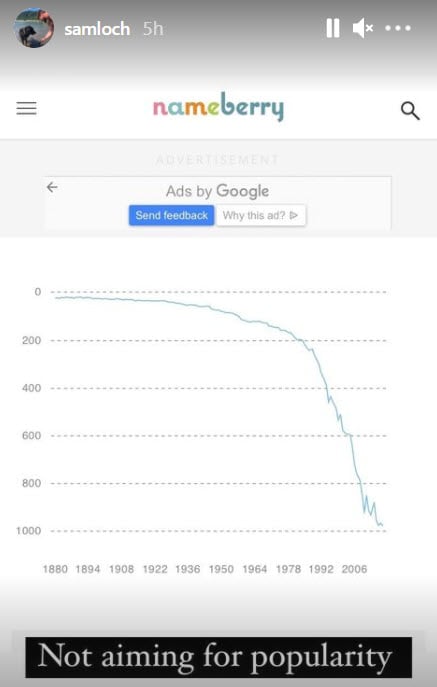Select the 1880 x-axis label

55,569
